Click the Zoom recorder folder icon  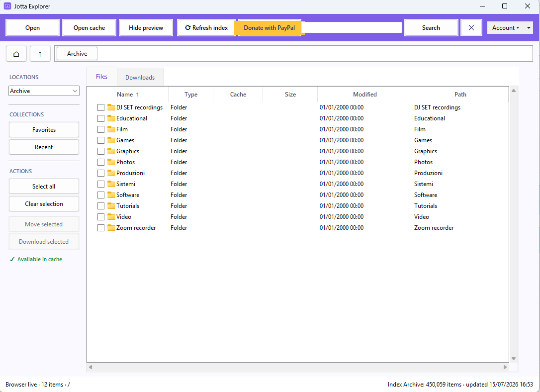coord(111,228)
